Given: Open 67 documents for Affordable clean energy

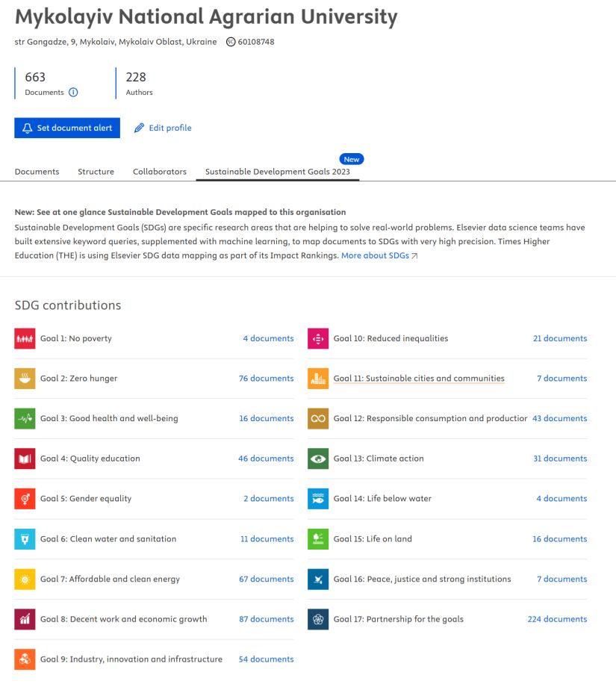Looking at the screenshot, I should 266,579.
